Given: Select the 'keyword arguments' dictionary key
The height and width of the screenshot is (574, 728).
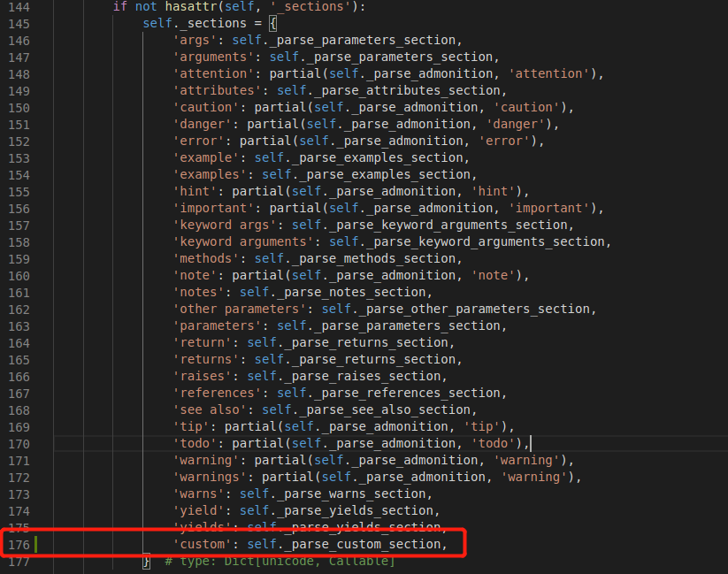Looking at the screenshot, I should 239,241.
